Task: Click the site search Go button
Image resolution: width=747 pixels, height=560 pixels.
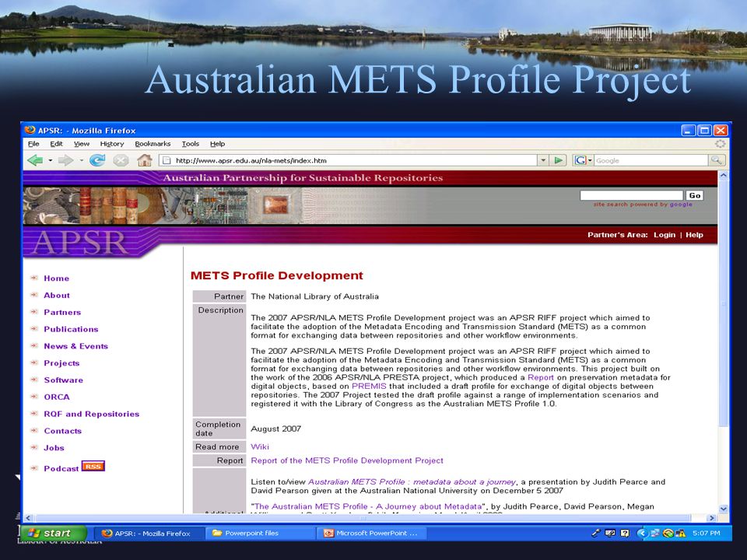Action: tap(695, 195)
